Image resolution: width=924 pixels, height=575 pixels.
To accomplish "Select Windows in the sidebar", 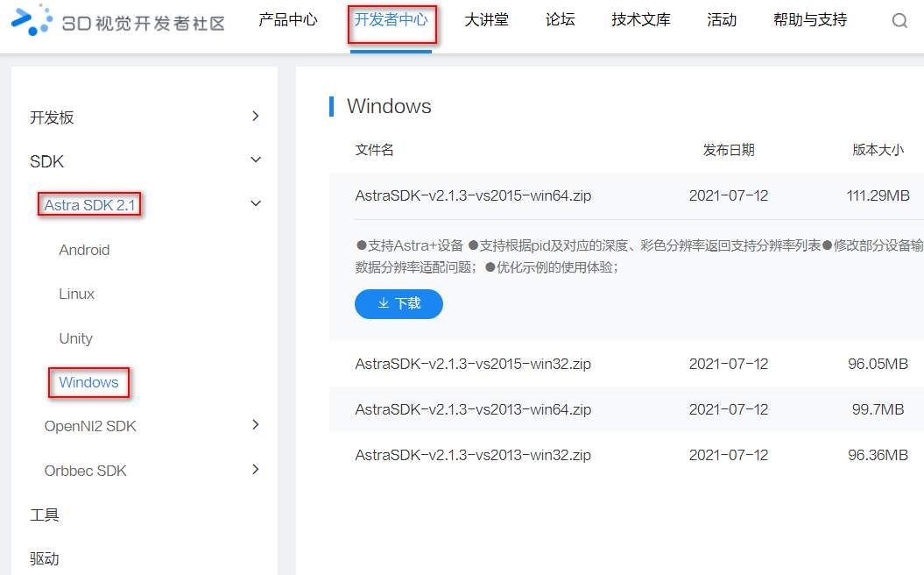I will click(89, 382).
